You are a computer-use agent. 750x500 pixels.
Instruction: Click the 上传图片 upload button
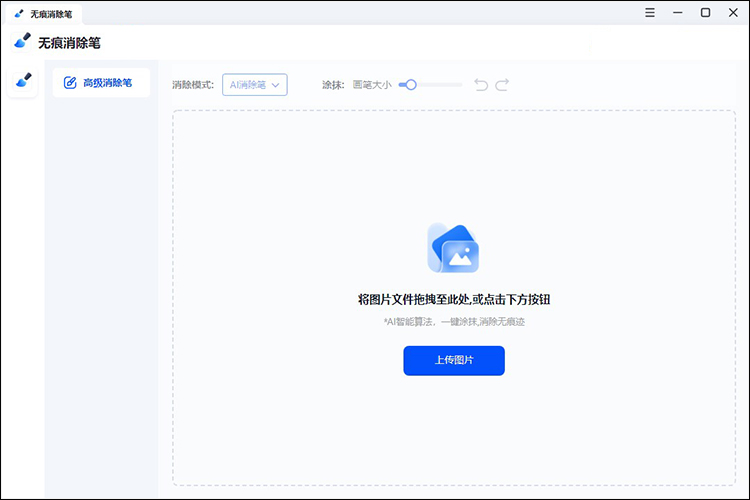pyautogui.click(x=454, y=361)
